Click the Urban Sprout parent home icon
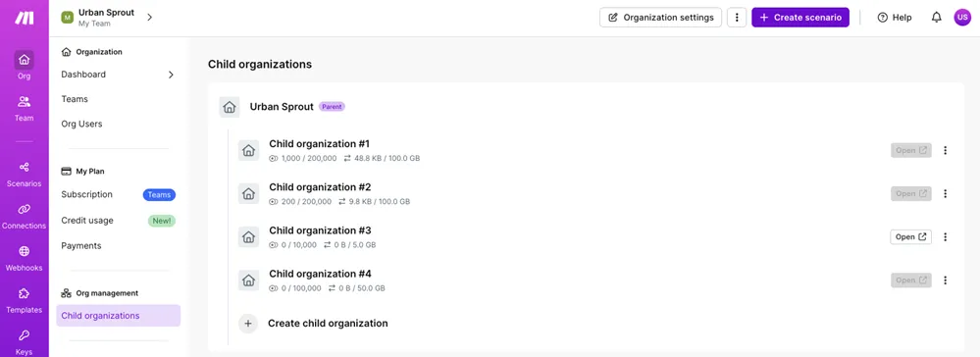The height and width of the screenshot is (357, 980). tap(230, 107)
